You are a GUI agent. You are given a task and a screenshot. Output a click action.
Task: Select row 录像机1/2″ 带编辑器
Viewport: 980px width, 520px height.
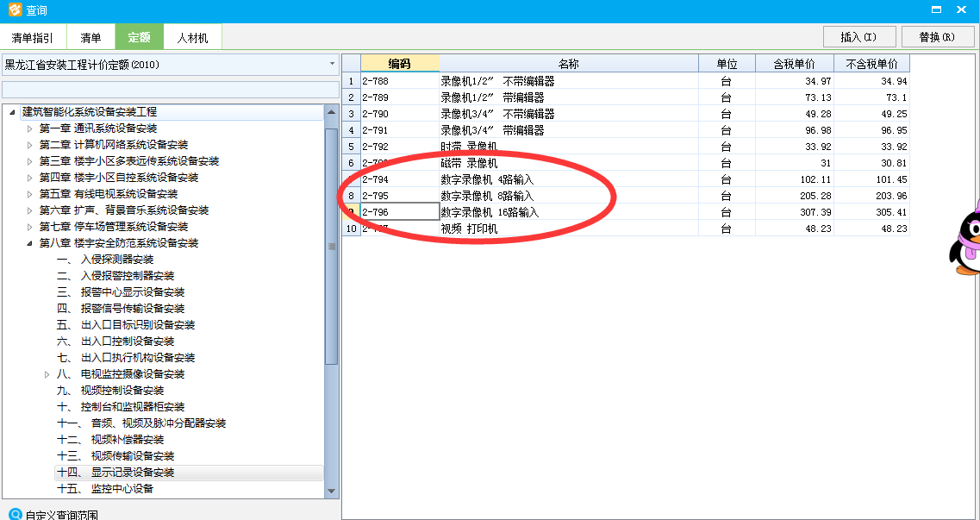click(569, 97)
